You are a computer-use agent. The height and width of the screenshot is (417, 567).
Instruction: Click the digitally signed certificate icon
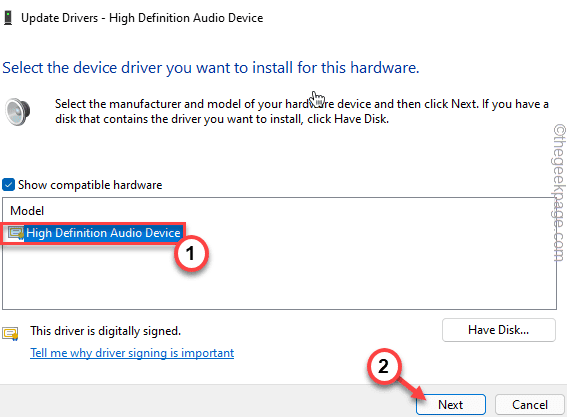point(10,333)
